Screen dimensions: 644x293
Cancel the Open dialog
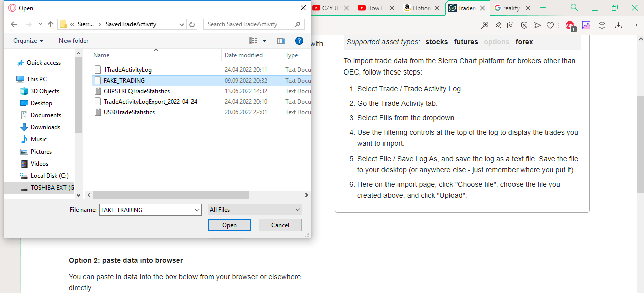(280, 225)
